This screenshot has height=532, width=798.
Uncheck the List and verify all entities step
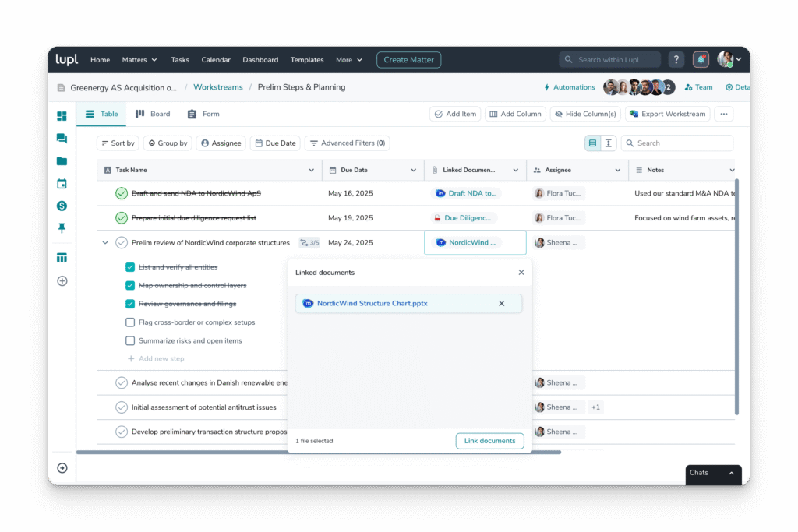coord(130,267)
